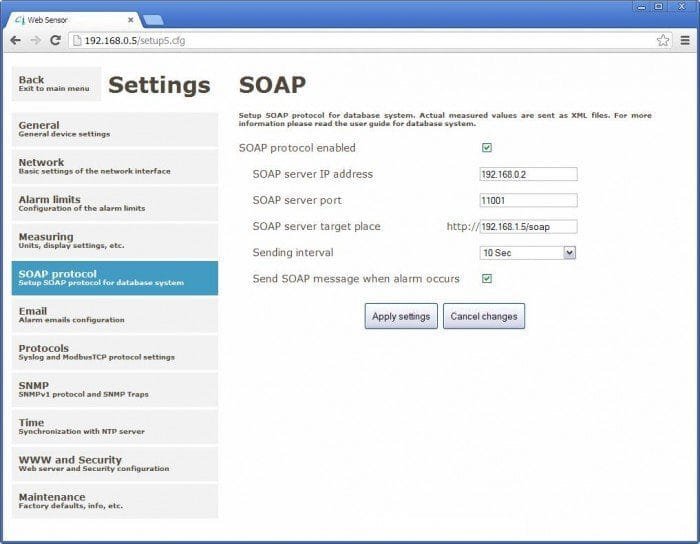Open a new tab next to Web Sensor
Image resolution: width=700 pixels, height=544 pixels.
click(x=153, y=19)
